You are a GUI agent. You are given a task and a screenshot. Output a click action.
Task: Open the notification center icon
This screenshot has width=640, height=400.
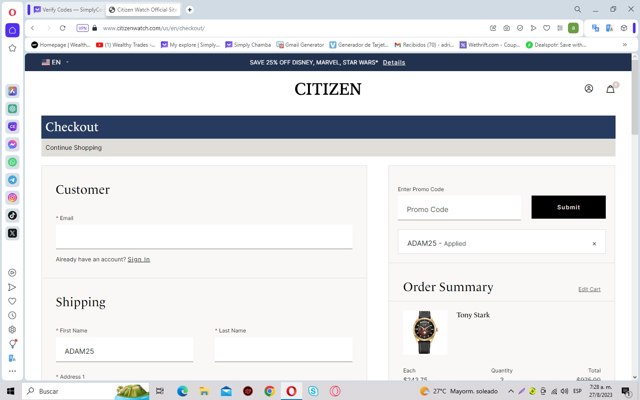tap(626, 391)
